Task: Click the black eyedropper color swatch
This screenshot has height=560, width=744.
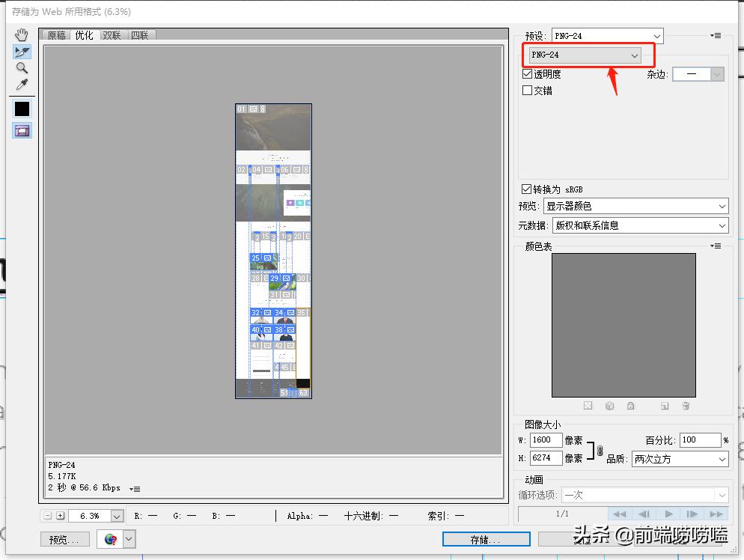Action: pyautogui.click(x=22, y=109)
